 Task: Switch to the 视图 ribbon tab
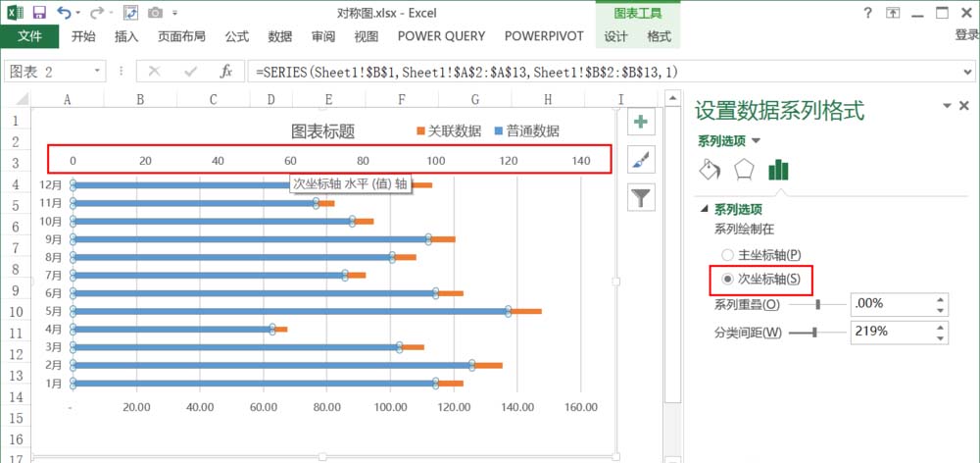[x=367, y=36]
